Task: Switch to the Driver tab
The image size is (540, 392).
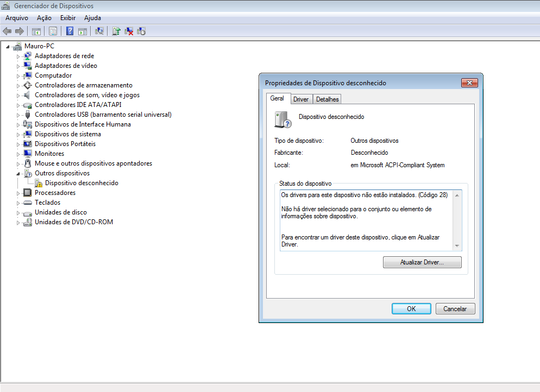Action: click(301, 99)
